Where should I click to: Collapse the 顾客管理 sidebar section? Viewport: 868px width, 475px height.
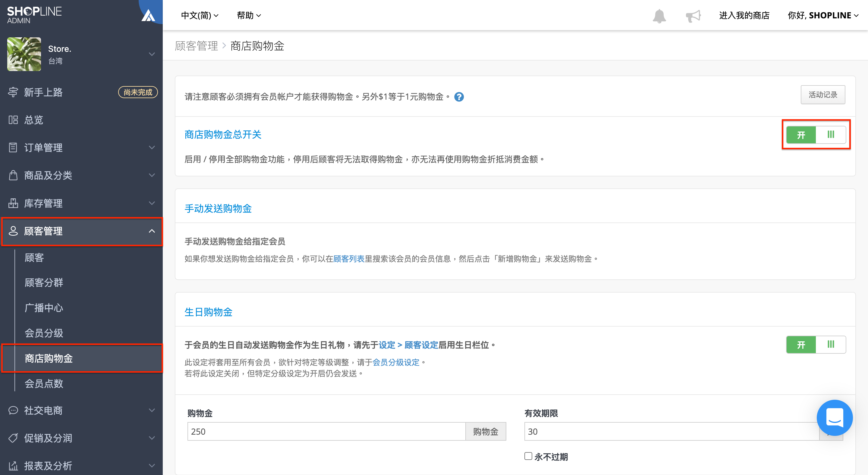[82, 231]
